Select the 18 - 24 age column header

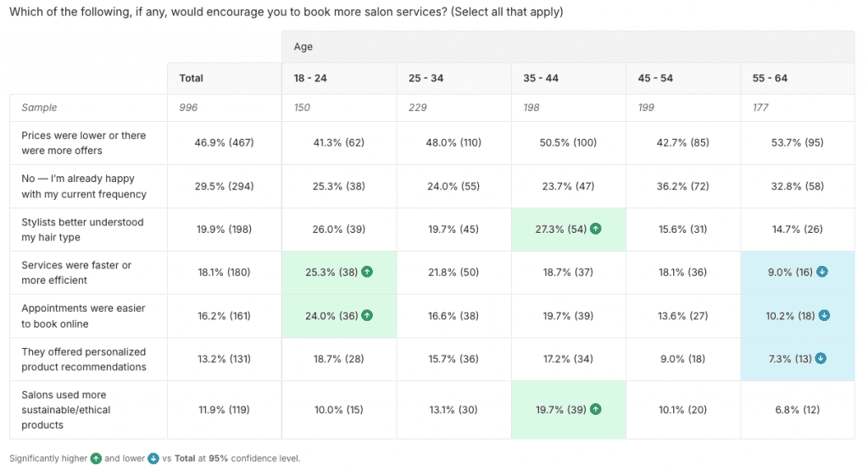[309, 78]
